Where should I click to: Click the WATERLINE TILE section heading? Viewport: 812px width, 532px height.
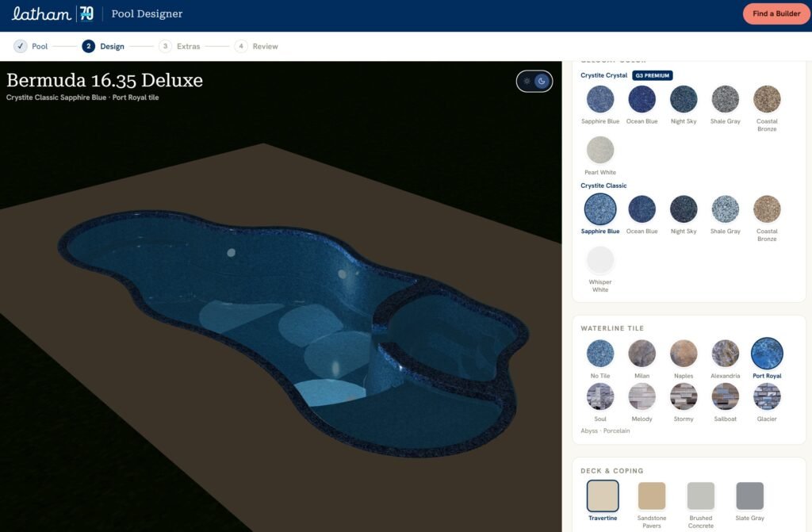tap(612, 328)
